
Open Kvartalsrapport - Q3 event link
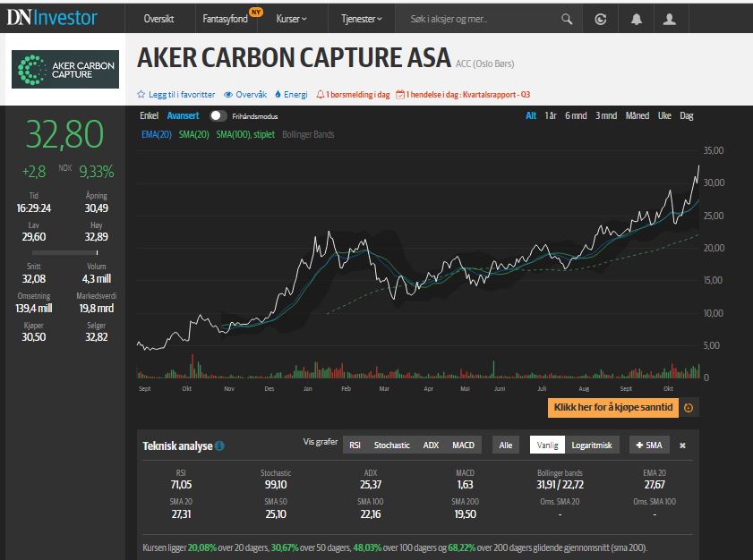[497, 95]
